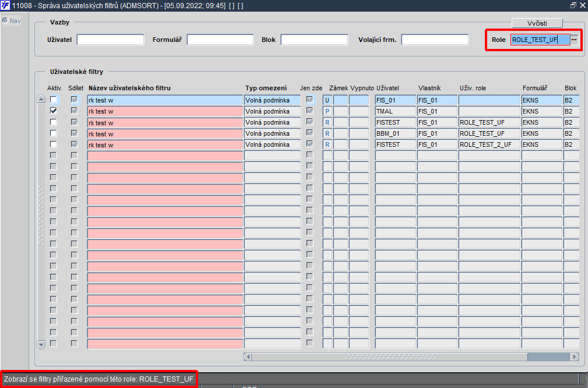Toggle Jen zde checkbox in TMAL row
This screenshot has width=588, height=388.
pyautogui.click(x=310, y=111)
